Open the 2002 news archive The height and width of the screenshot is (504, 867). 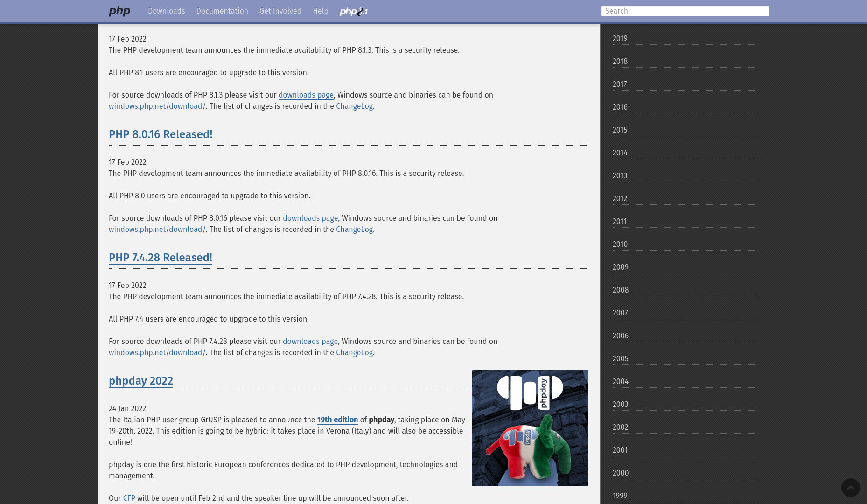(685, 427)
